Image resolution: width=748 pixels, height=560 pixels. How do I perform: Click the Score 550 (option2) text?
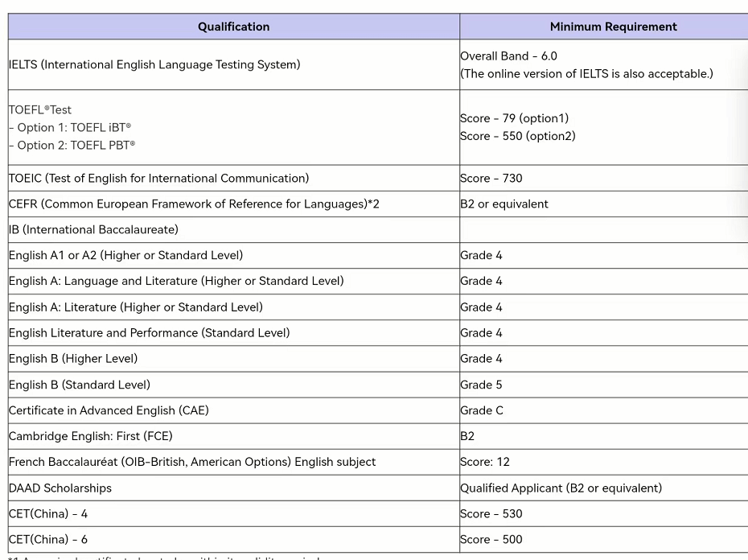tap(518, 136)
